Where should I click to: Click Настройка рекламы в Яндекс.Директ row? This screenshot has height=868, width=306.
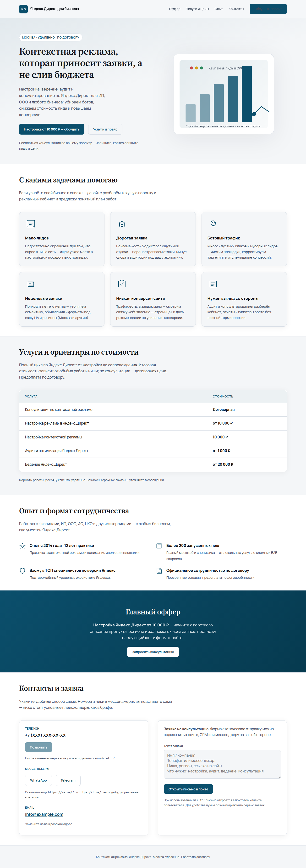[153, 424]
